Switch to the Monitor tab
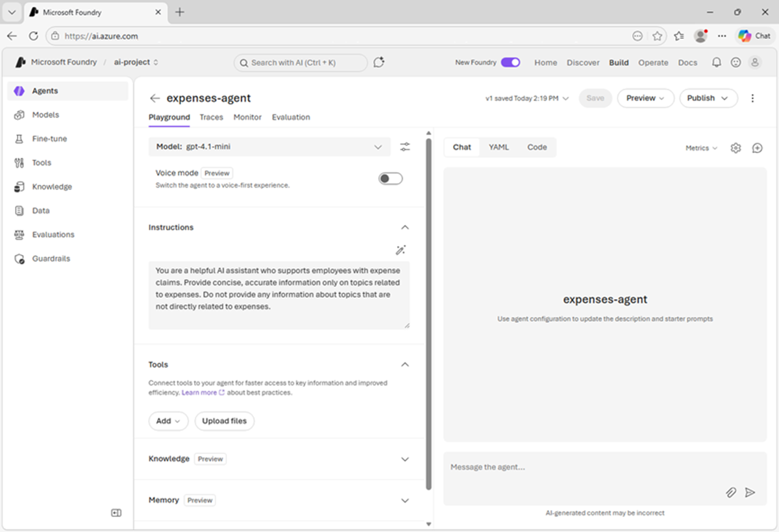This screenshot has width=779, height=532. point(247,117)
